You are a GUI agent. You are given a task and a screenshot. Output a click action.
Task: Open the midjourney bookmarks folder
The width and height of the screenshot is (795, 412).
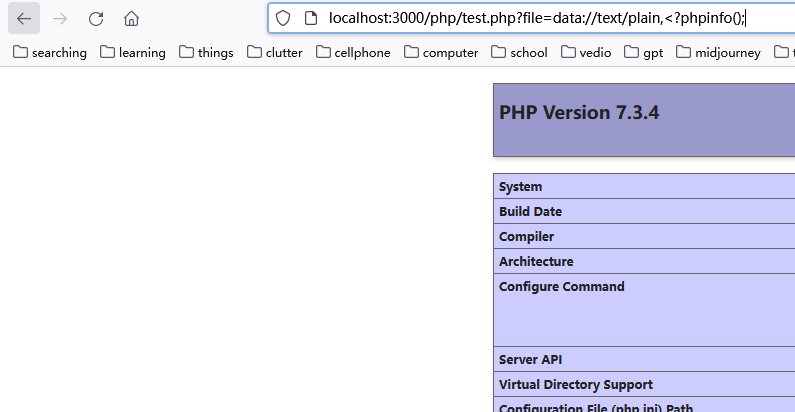[x=718, y=52]
